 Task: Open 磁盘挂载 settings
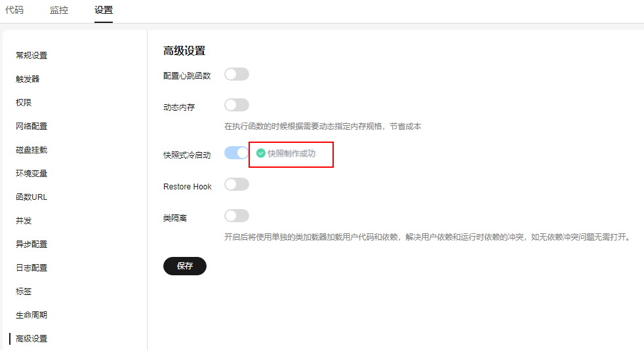click(x=31, y=149)
